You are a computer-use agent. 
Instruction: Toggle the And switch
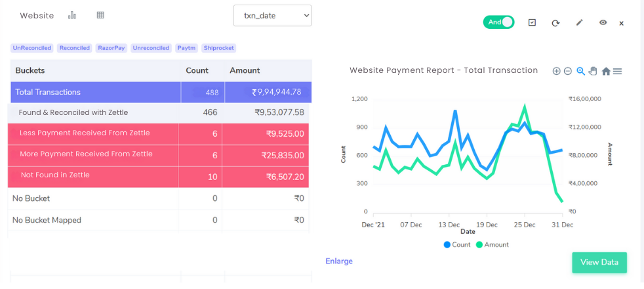(498, 22)
